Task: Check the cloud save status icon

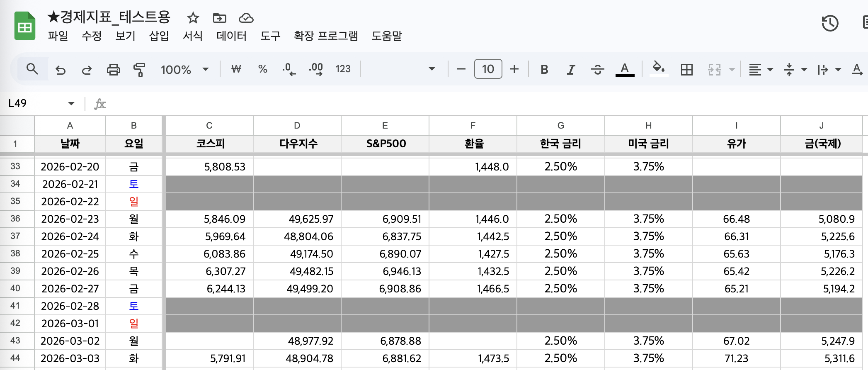Action: [246, 18]
